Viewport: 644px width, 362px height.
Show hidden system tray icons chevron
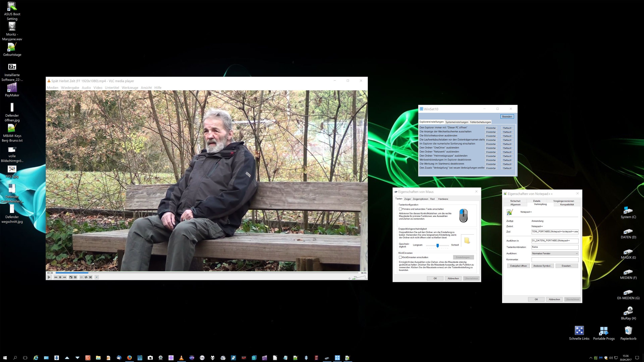pyautogui.click(x=591, y=358)
